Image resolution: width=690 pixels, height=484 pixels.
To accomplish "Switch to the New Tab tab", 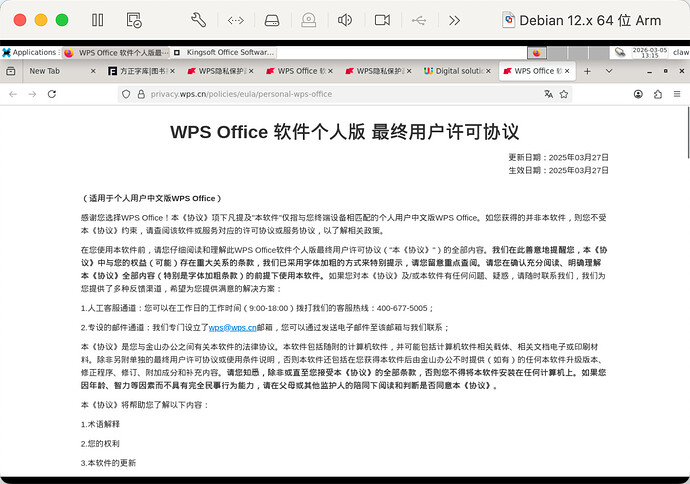I will click(x=59, y=71).
